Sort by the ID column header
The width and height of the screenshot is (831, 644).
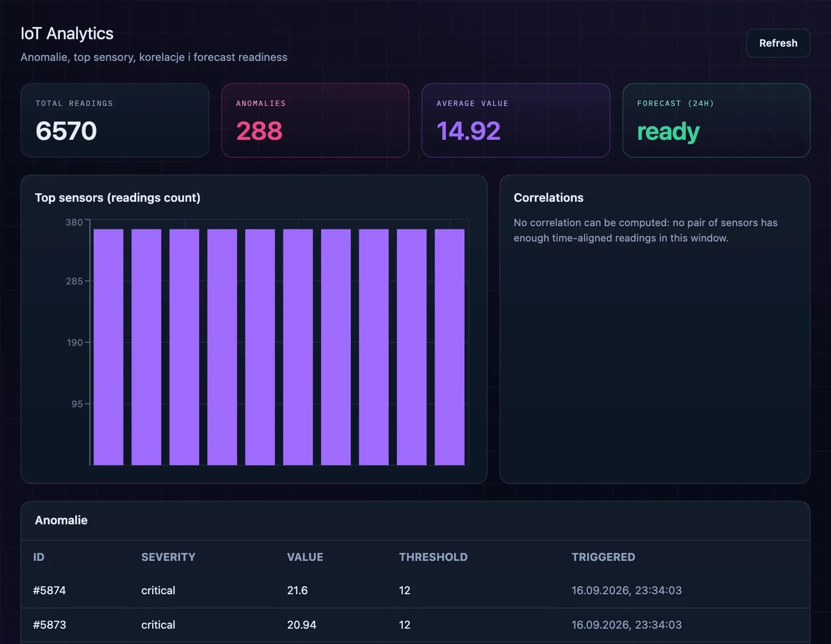click(x=39, y=557)
